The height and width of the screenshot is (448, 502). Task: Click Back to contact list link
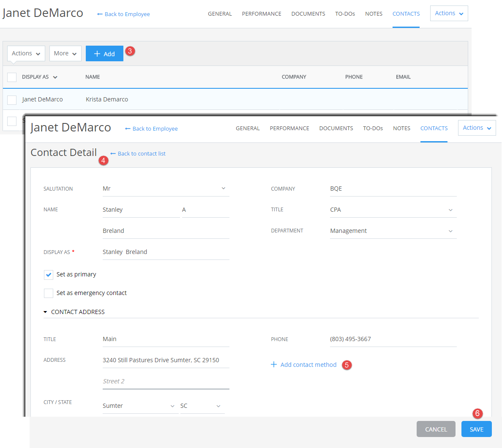(x=138, y=154)
